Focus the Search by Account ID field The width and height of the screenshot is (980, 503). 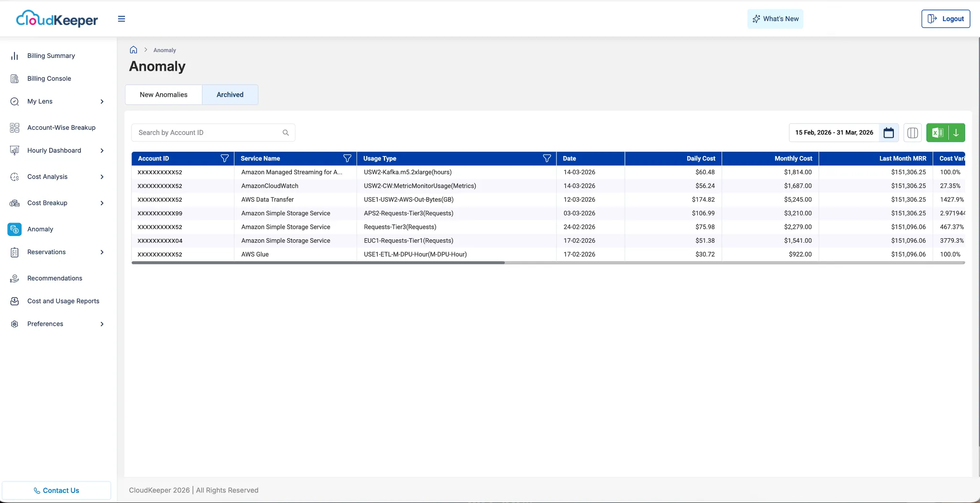pyautogui.click(x=213, y=133)
